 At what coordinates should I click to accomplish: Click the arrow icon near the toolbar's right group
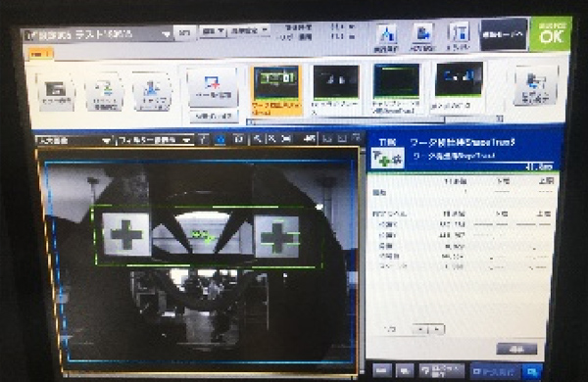310,139
